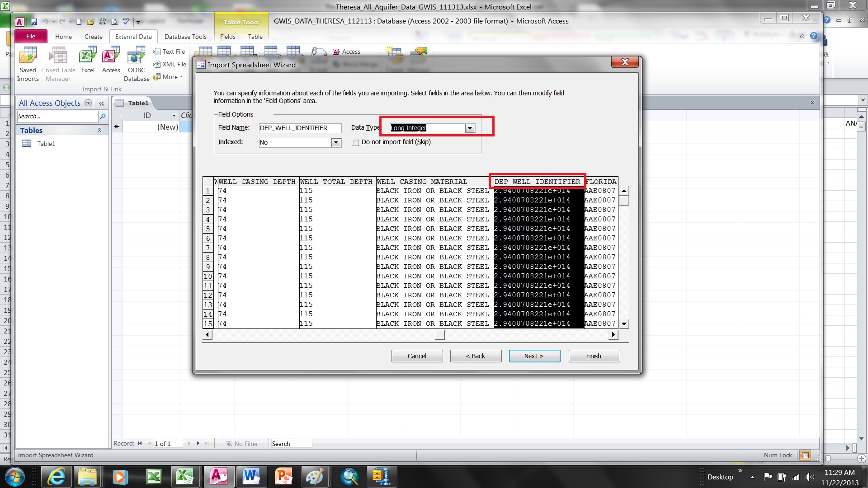Select XML File import option
Viewport: 868px width, 488px height.
pos(170,64)
